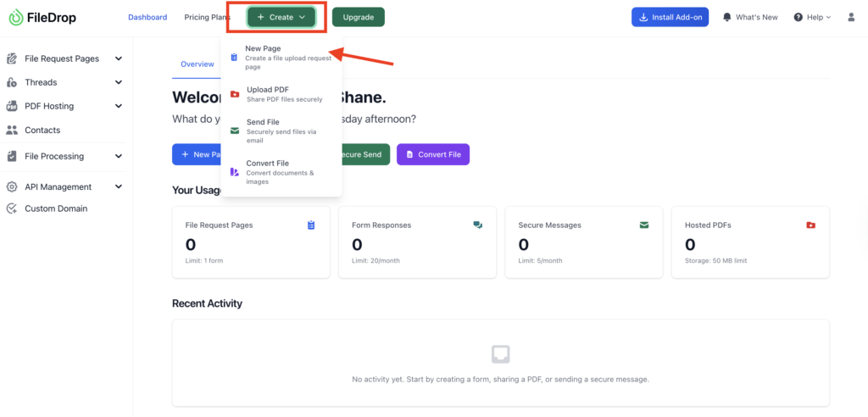Click the "Limit: 5/month" text

[x=540, y=261]
